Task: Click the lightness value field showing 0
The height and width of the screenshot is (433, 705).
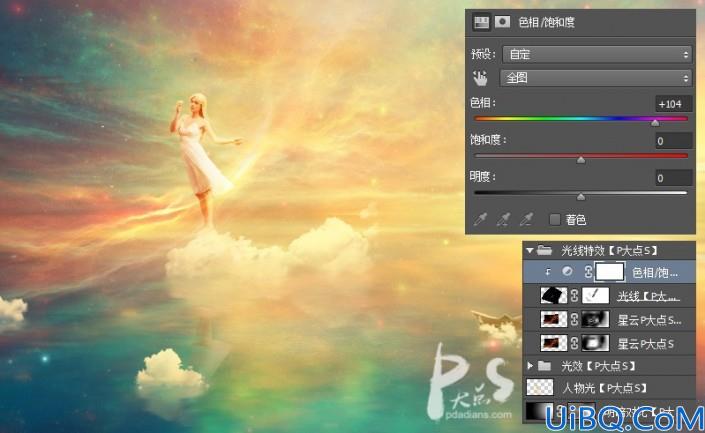Action: [x=673, y=178]
